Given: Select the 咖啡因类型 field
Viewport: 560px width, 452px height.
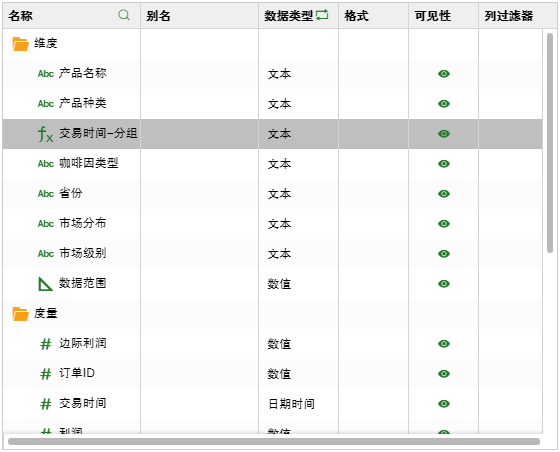Looking at the screenshot, I should tap(89, 163).
